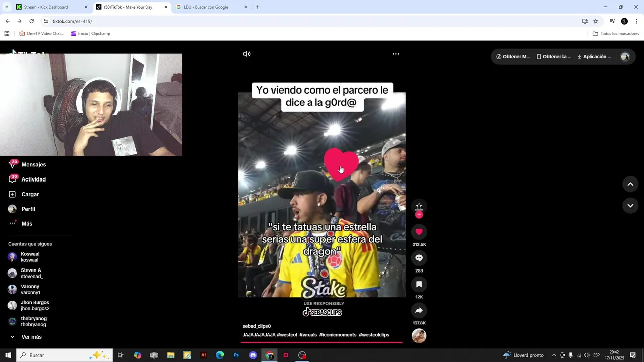This screenshot has width=644, height=362.
Task: Open Task View on the taskbar
Action: coord(121,355)
